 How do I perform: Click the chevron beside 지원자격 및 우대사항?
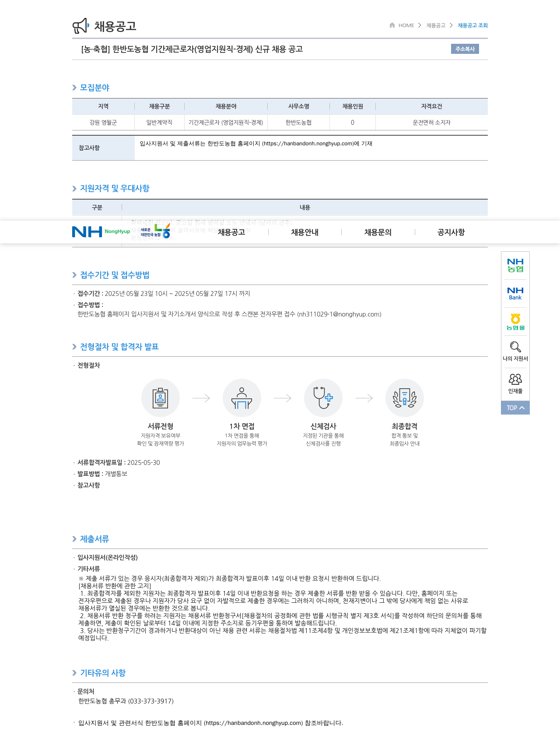74,188
